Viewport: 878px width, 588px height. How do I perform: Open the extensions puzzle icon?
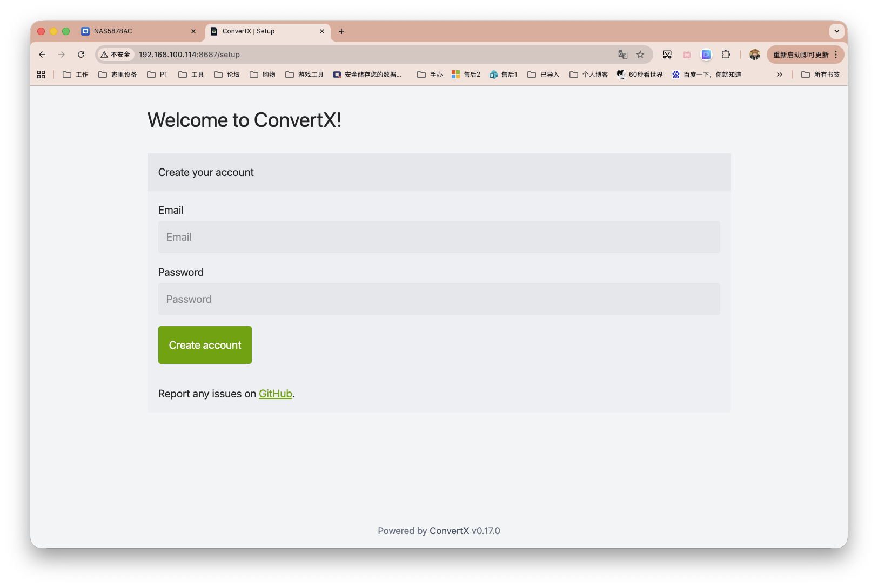click(726, 55)
